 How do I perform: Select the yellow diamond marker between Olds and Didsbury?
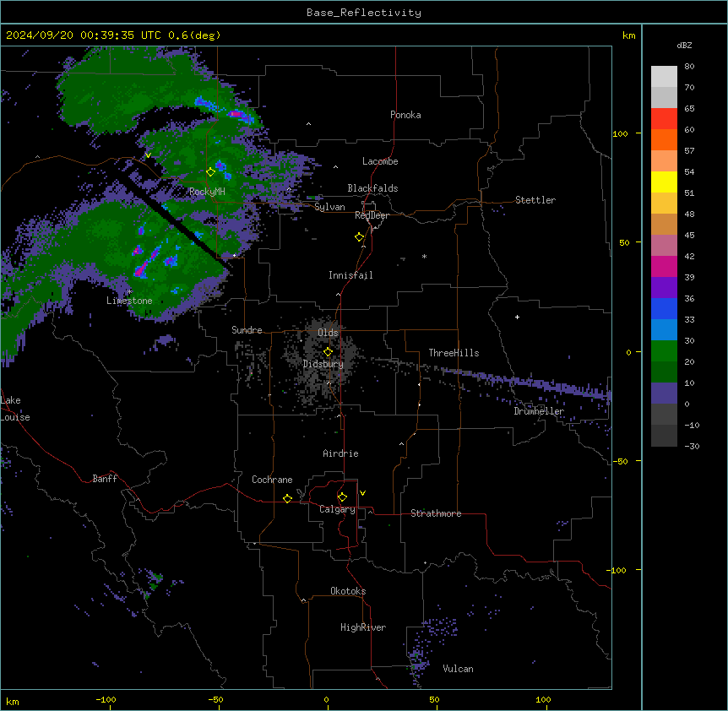point(328,352)
